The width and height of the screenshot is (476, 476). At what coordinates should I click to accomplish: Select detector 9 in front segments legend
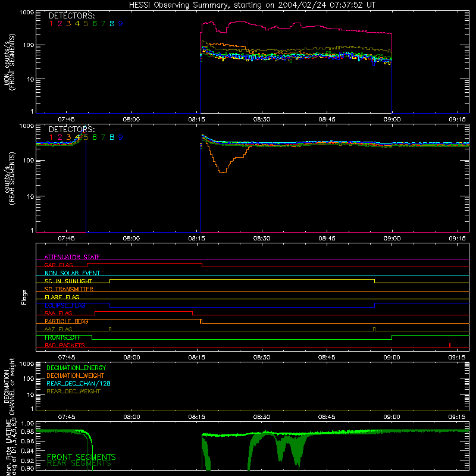(121, 24)
